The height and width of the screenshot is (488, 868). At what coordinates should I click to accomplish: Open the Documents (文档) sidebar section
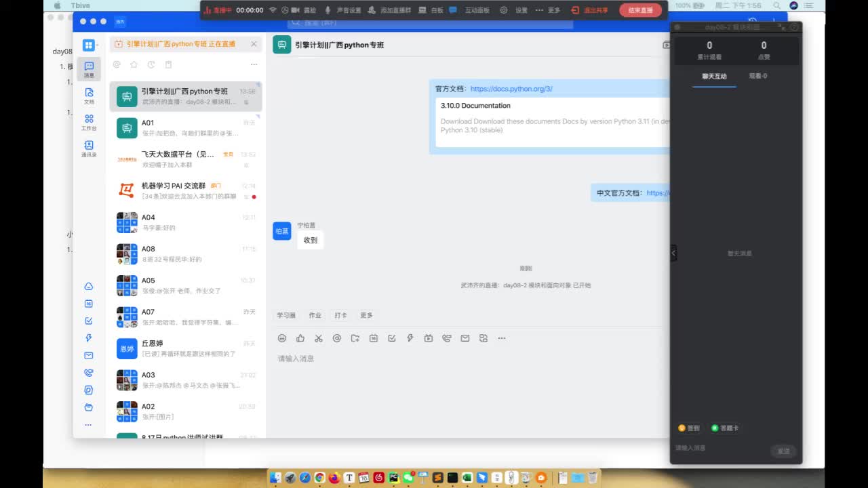point(89,95)
